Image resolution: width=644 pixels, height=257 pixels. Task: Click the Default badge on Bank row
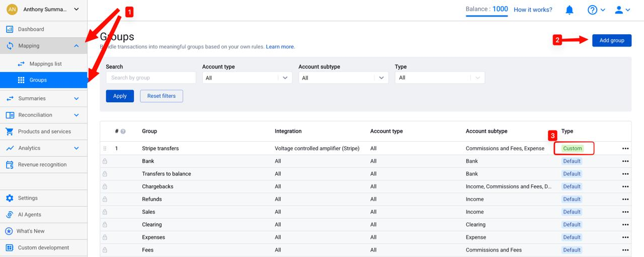click(x=572, y=161)
